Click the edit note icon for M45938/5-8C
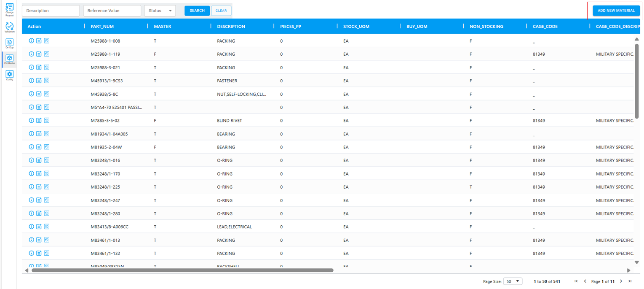The width and height of the screenshot is (644, 289). pyautogui.click(x=39, y=94)
